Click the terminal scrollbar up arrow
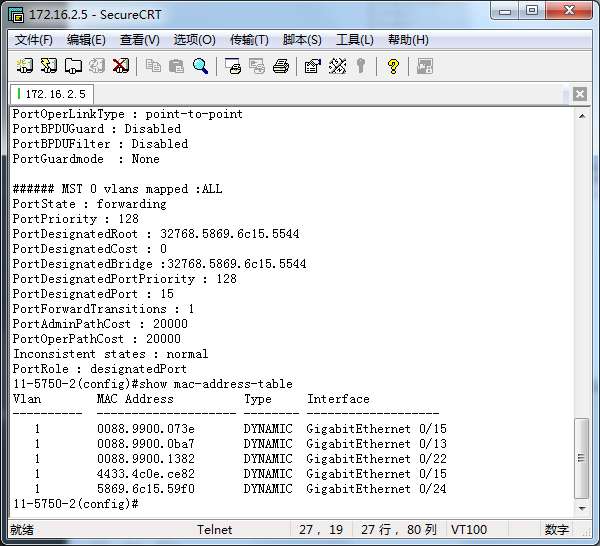This screenshot has height=546, width=600. [581, 114]
